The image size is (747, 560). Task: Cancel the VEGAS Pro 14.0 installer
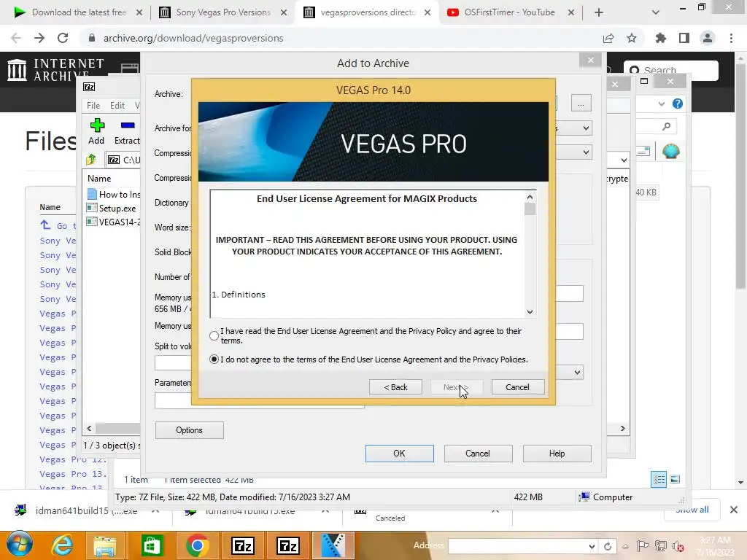coord(517,387)
